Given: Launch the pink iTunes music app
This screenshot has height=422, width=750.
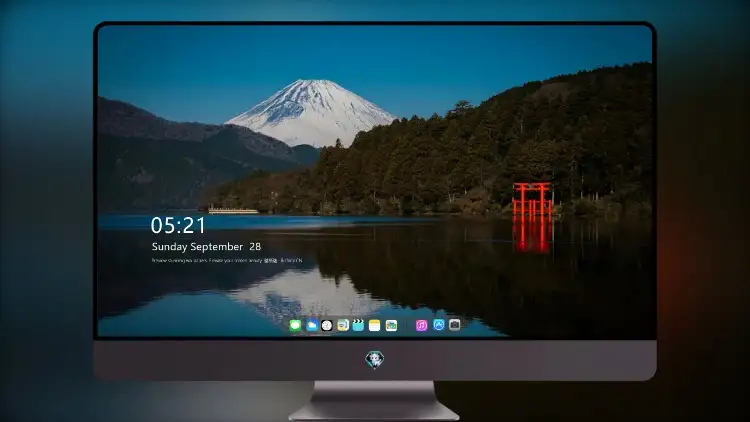Looking at the screenshot, I should pyautogui.click(x=421, y=325).
